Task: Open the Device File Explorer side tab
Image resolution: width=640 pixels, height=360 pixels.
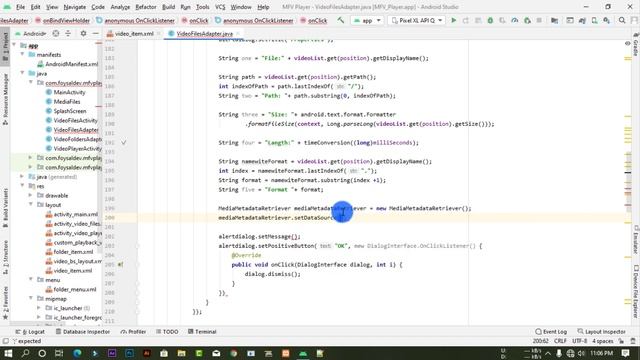Action: [x=636, y=291]
